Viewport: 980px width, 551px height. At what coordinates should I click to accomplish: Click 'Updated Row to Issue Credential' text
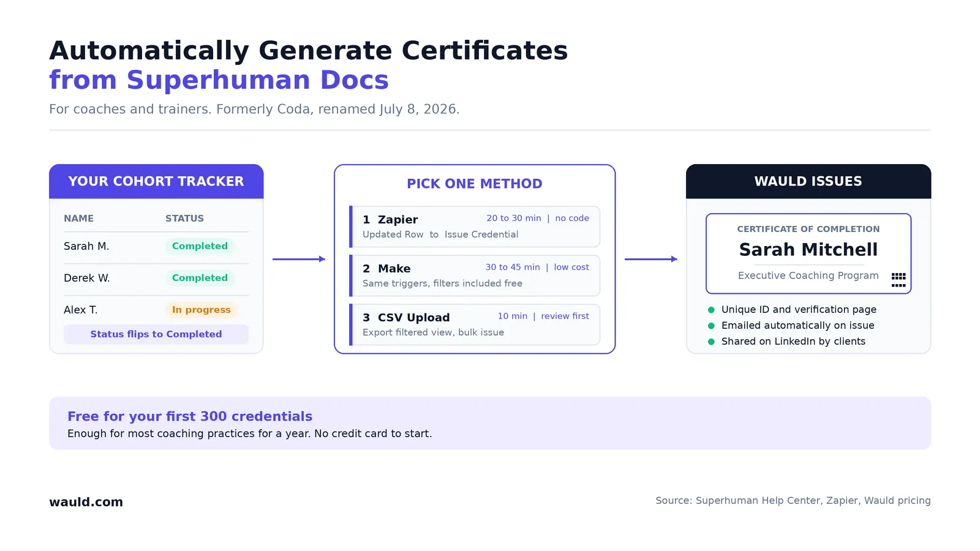tap(440, 234)
